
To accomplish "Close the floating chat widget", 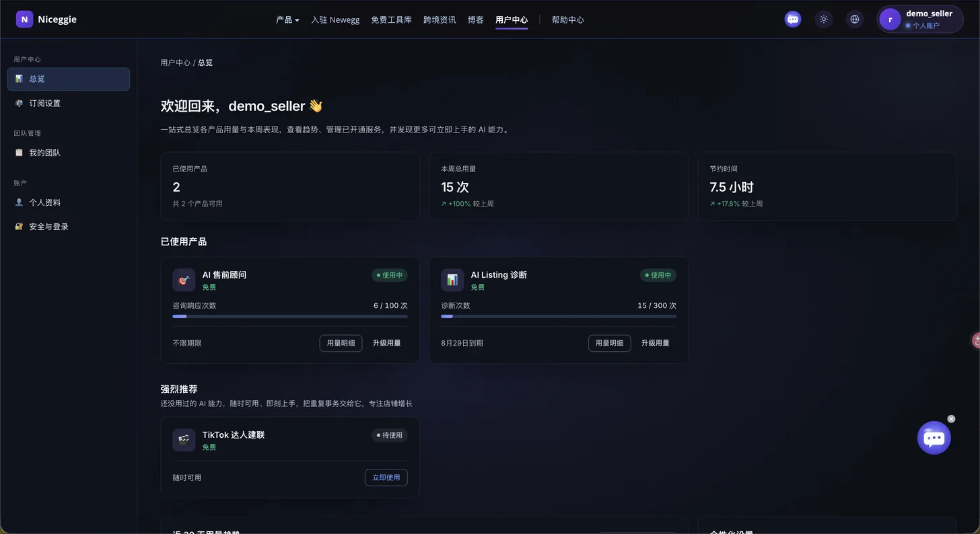I will click(x=951, y=419).
